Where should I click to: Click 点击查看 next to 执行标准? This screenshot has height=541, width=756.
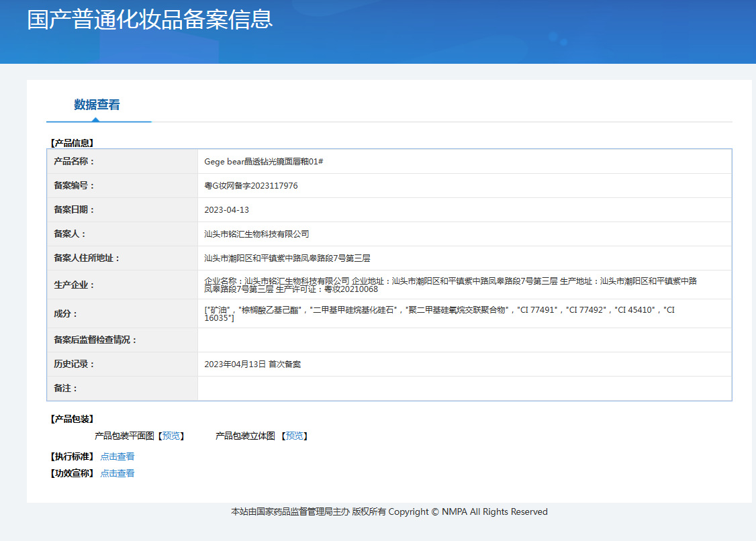(117, 456)
